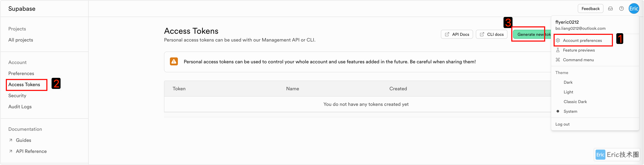Select the Light theme option
The image size is (644, 165).
[568, 92]
